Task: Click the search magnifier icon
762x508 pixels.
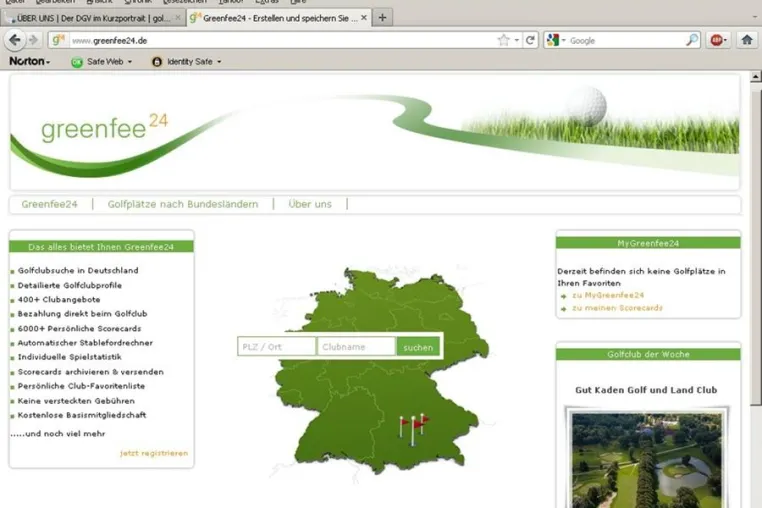Action: click(x=692, y=40)
